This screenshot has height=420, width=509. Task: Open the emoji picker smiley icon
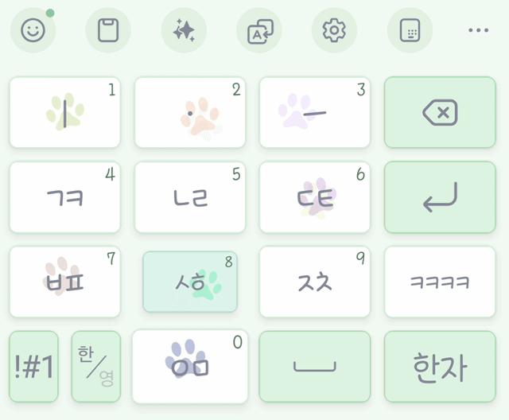[x=33, y=30]
